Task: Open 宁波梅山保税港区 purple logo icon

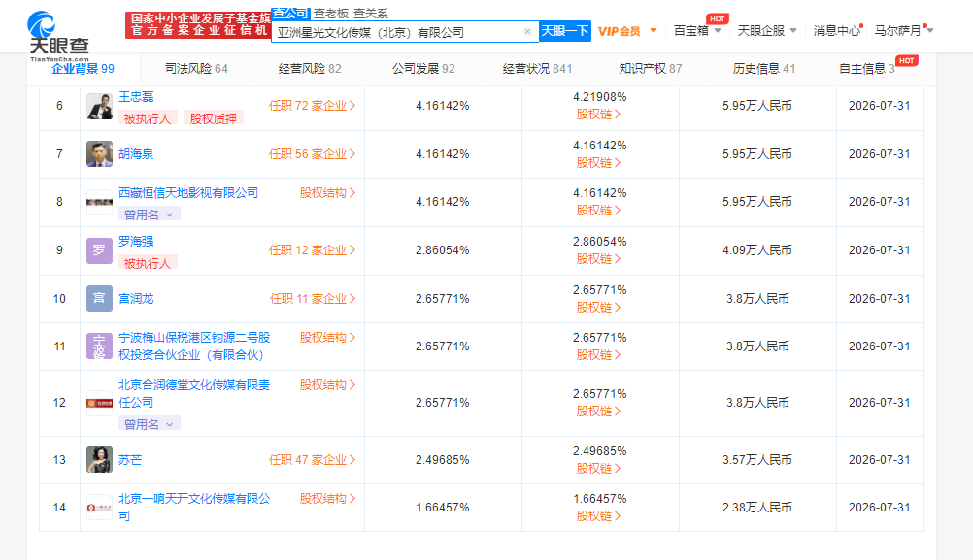Action: point(99,346)
